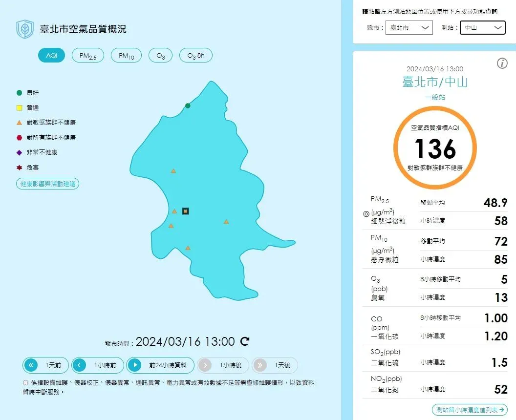Click the orange triangle below-left of selected station
Image resolution: width=516 pixels, height=420 pixels.
171,226
